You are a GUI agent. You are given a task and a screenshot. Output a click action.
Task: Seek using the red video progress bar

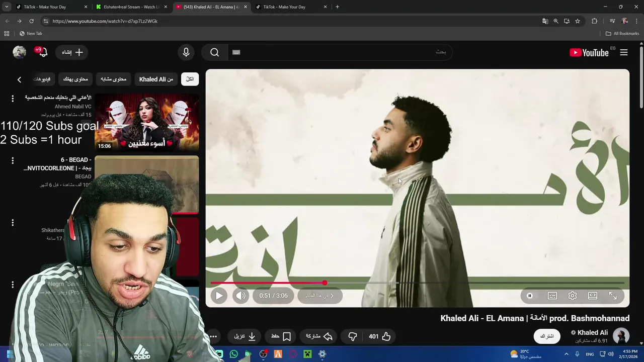click(x=418, y=283)
